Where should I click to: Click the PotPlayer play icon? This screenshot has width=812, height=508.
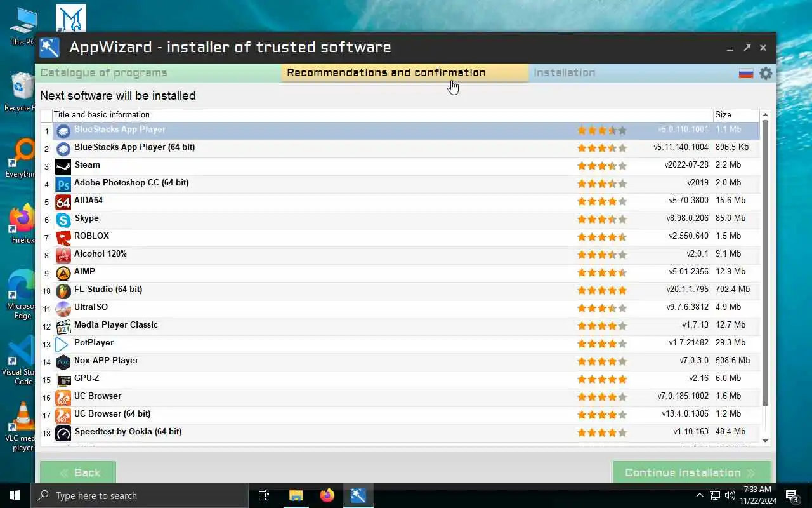tap(63, 345)
